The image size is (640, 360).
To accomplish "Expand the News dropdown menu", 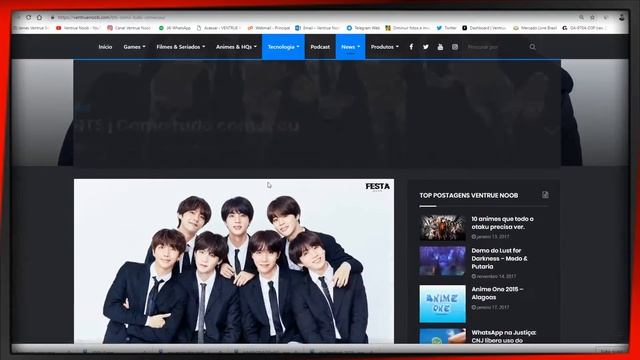I will [x=350, y=47].
